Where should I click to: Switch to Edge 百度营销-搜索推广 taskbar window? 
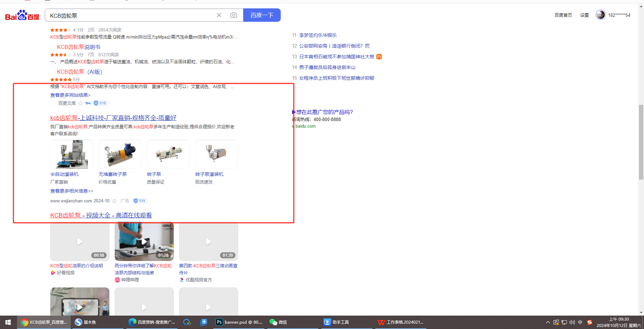pyautogui.click(x=152, y=322)
